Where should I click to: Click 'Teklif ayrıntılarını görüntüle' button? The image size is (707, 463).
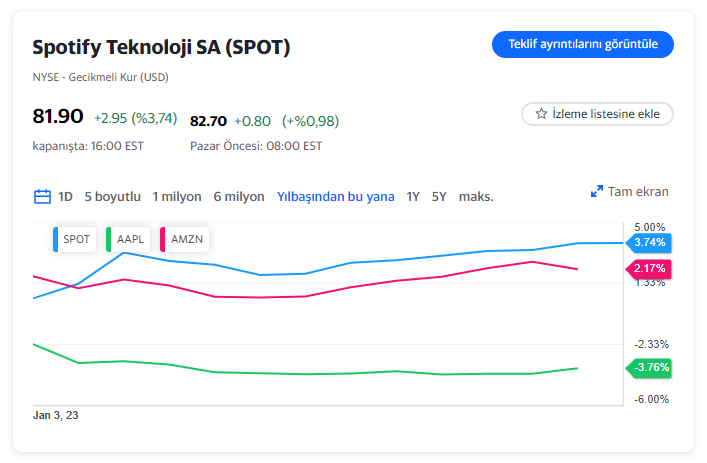583,44
